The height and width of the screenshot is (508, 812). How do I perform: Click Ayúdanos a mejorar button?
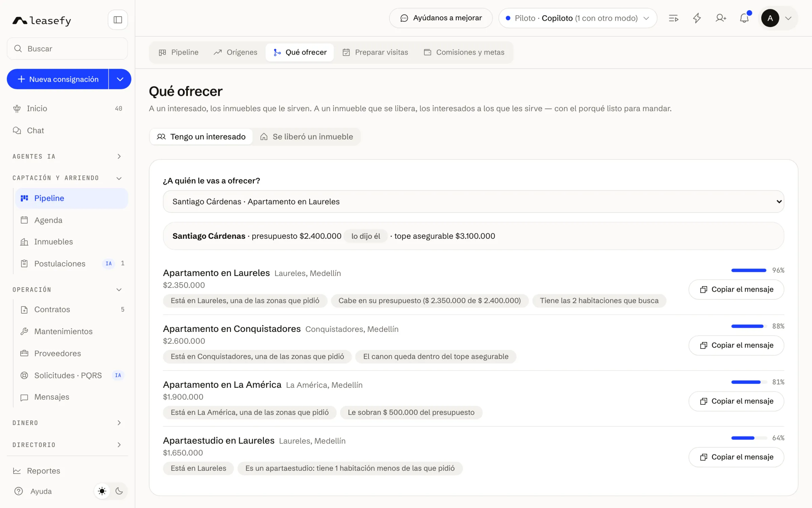click(441, 18)
